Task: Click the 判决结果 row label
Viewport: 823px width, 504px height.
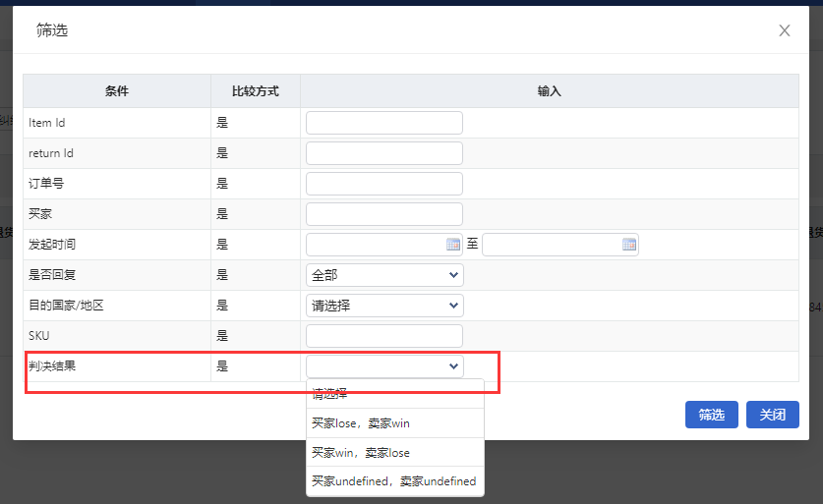Action: point(52,366)
